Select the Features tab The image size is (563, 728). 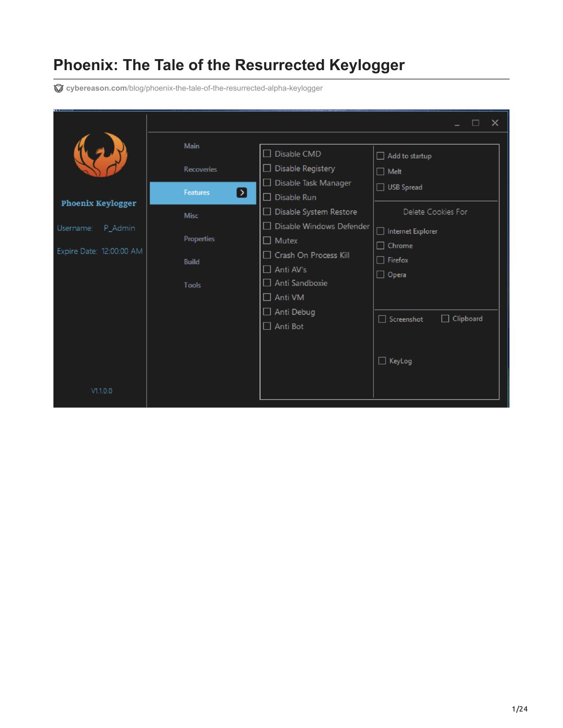203,193
